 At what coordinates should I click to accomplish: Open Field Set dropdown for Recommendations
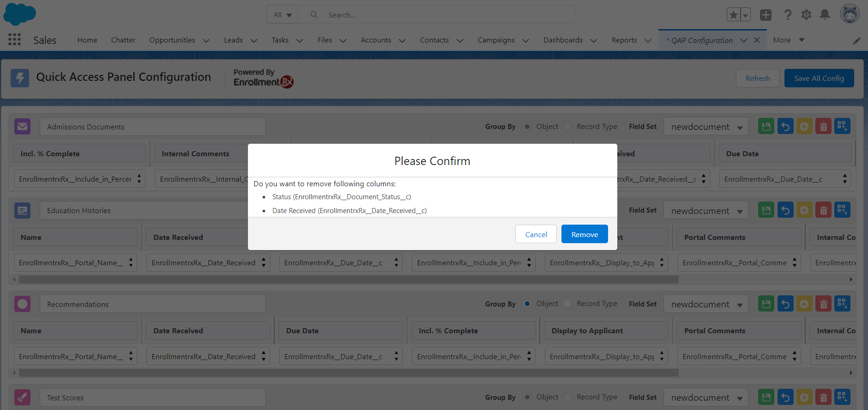pyautogui.click(x=705, y=304)
